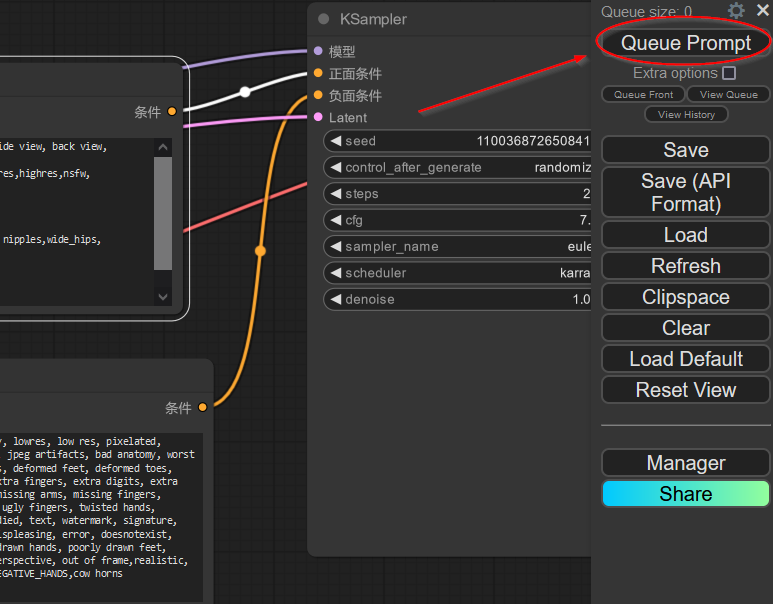Click the 模型 input socket on KSampler
Image resolution: width=773 pixels, height=604 pixels.
click(x=318, y=50)
